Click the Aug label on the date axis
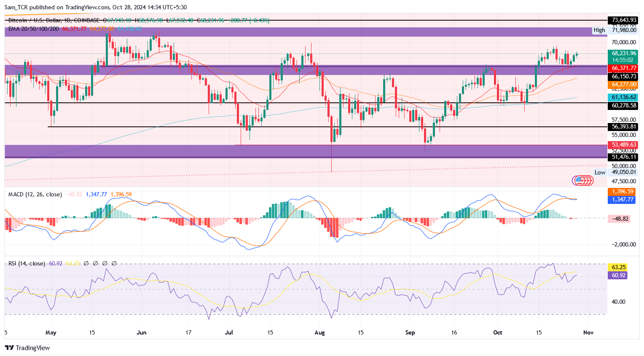The image size is (644, 356). 320,332
